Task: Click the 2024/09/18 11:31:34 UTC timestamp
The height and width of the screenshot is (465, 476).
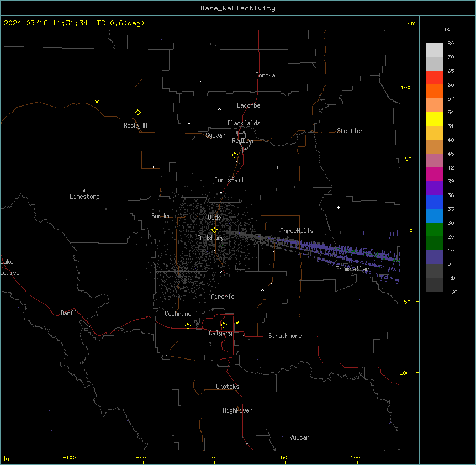Action: pyautogui.click(x=55, y=23)
